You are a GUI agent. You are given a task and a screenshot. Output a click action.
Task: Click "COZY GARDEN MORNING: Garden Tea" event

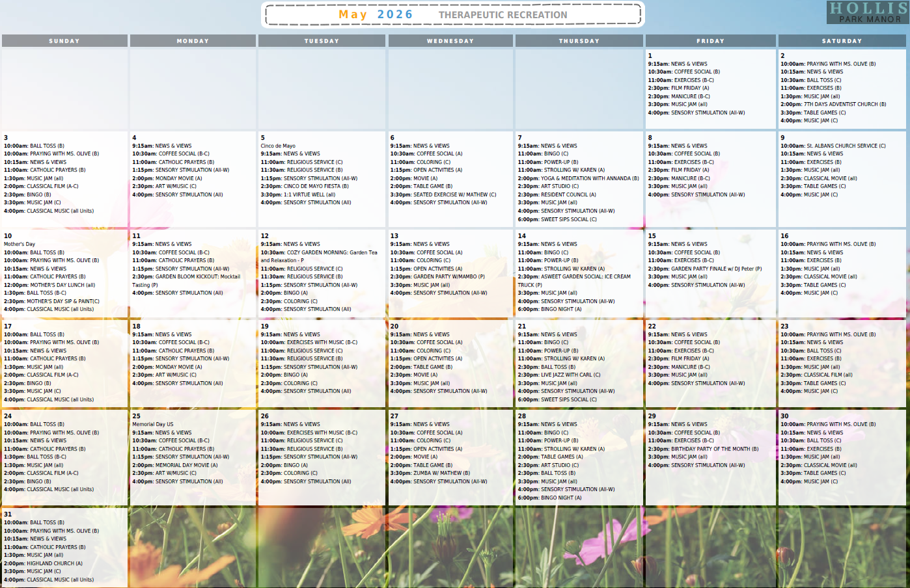coord(319,256)
